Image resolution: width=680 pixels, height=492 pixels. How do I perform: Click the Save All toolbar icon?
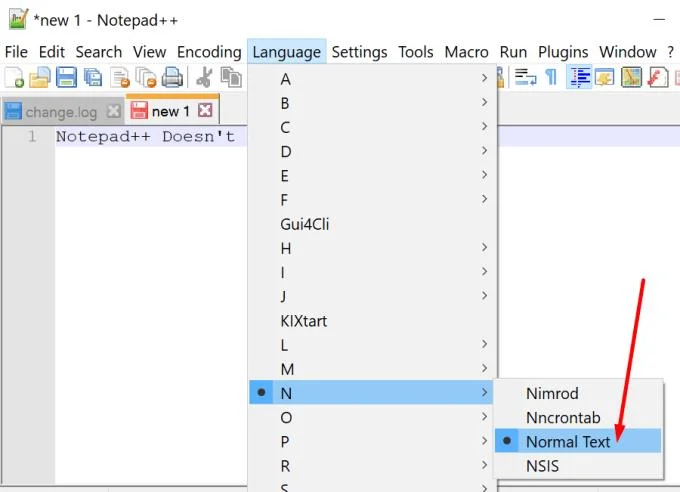[x=93, y=77]
